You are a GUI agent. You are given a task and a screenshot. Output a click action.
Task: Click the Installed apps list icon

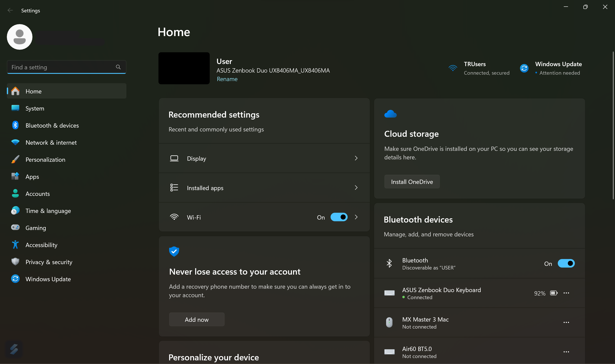point(174,188)
